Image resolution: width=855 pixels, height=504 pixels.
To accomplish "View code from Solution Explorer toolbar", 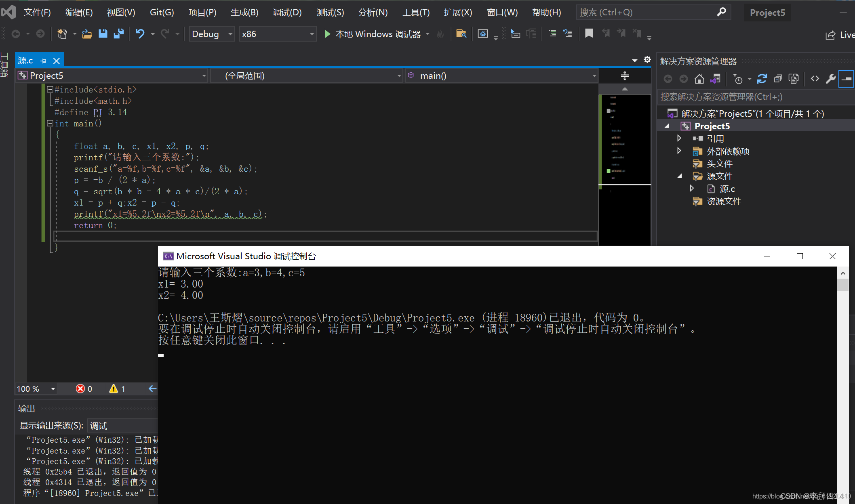I will (815, 79).
